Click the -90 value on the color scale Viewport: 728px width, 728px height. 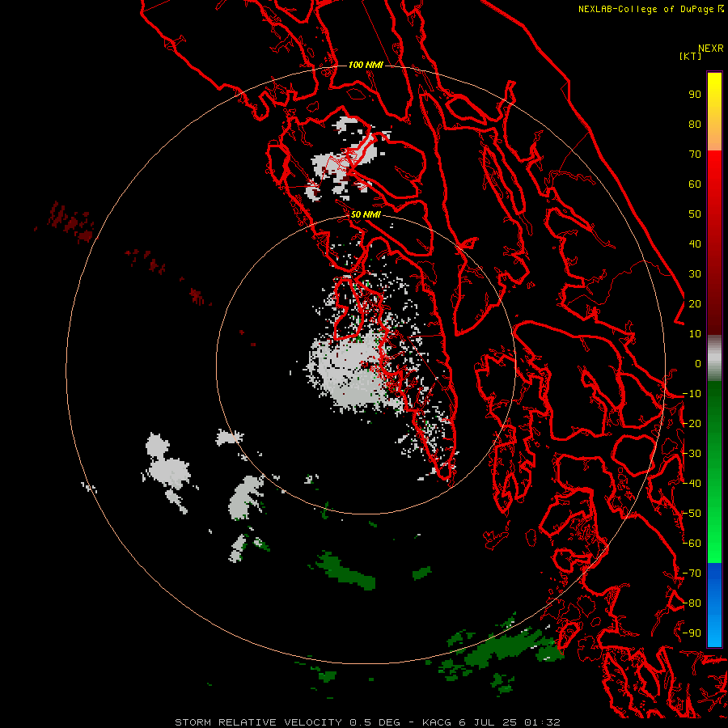(692, 633)
